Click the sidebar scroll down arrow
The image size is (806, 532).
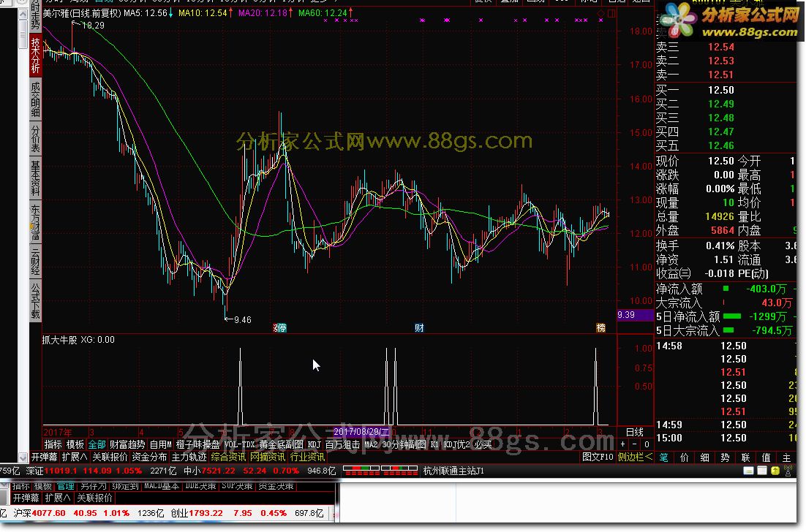[x=23, y=457]
